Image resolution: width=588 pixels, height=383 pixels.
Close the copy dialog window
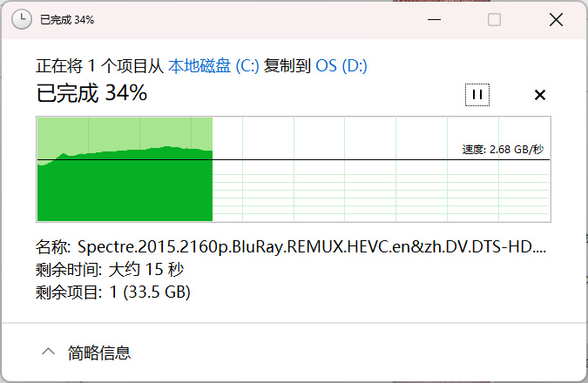point(556,19)
